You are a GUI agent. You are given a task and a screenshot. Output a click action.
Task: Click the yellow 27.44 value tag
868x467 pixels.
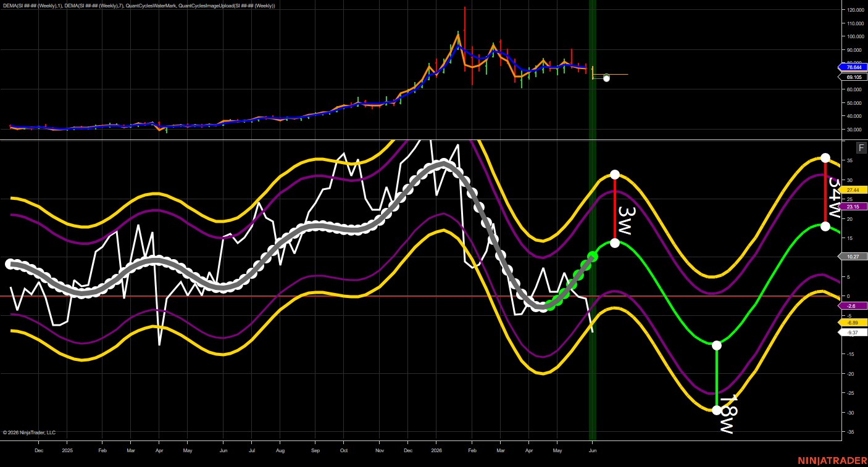pyautogui.click(x=852, y=190)
